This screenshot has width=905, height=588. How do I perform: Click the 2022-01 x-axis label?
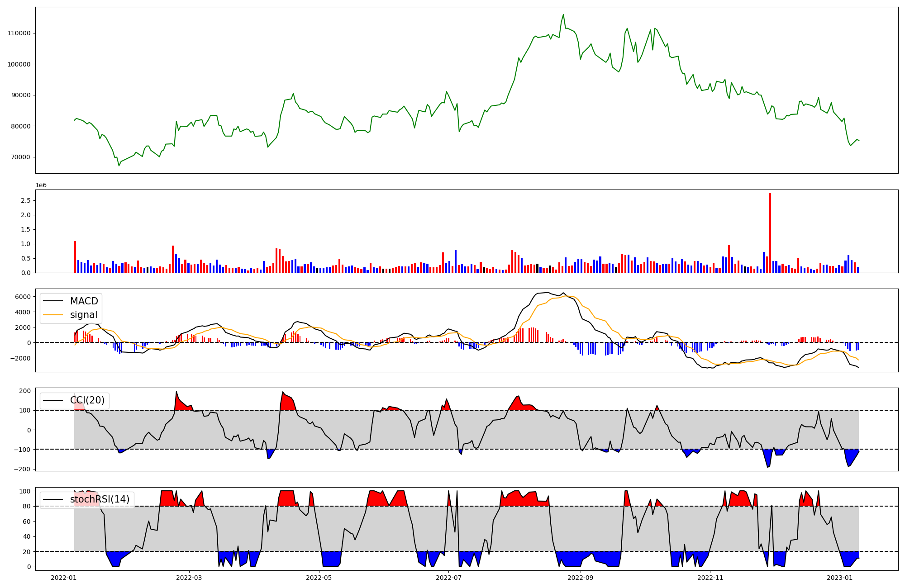pos(63,578)
